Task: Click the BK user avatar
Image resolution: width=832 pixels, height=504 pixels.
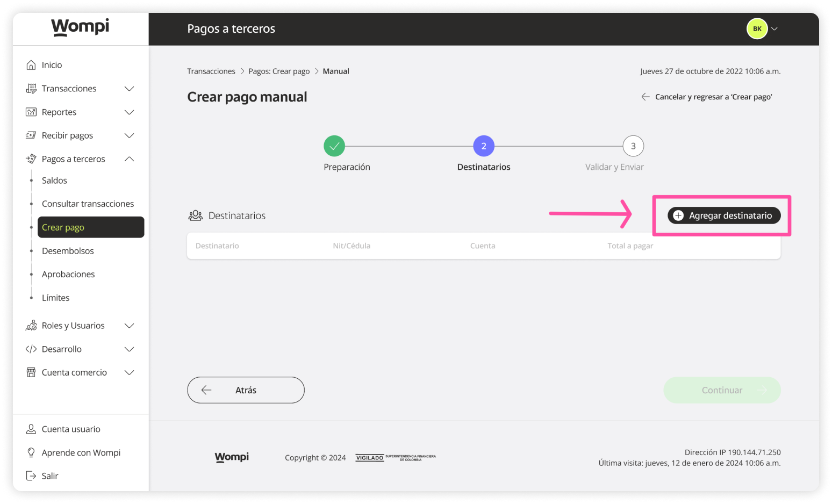Action: (x=757, y=29)
